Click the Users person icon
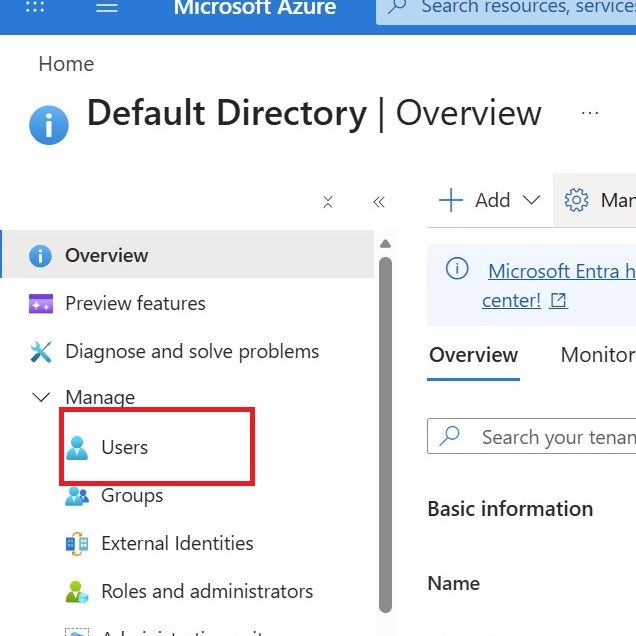 tap(77, 448)
